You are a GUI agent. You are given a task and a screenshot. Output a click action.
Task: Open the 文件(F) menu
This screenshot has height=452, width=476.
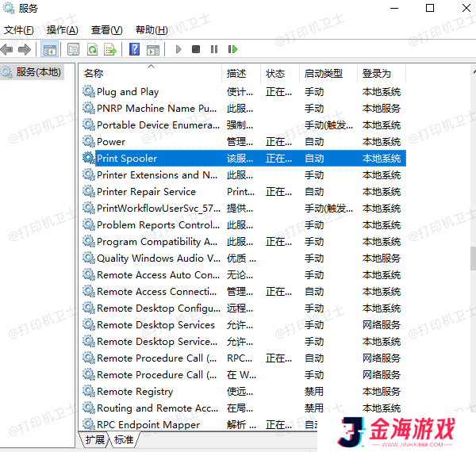19,30
